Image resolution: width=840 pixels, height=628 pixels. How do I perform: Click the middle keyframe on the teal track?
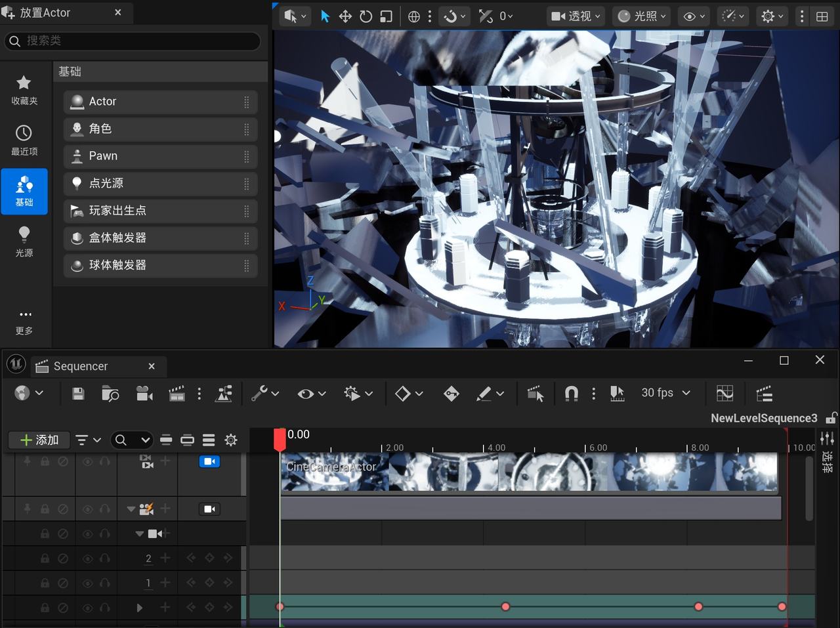pos(505,607)
